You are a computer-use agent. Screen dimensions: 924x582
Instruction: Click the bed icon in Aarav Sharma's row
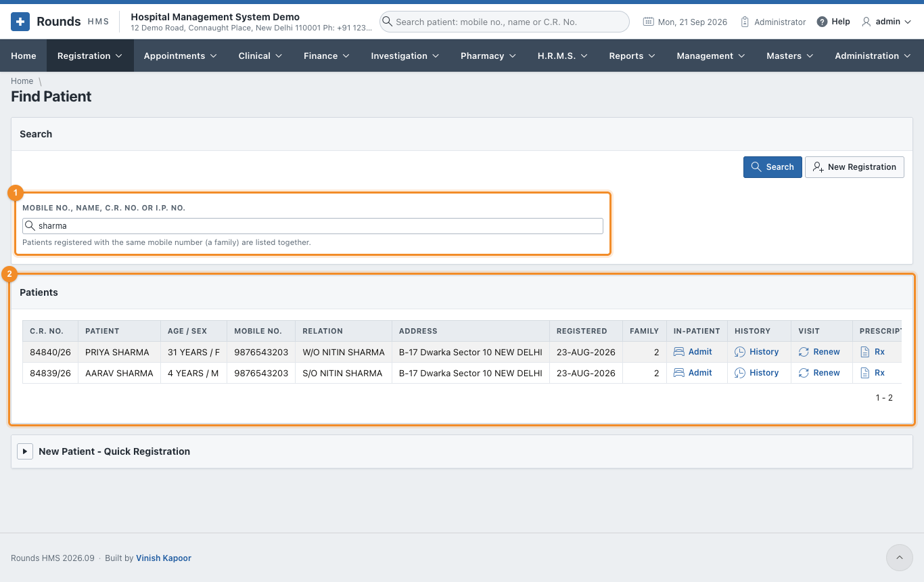point(679,373)
